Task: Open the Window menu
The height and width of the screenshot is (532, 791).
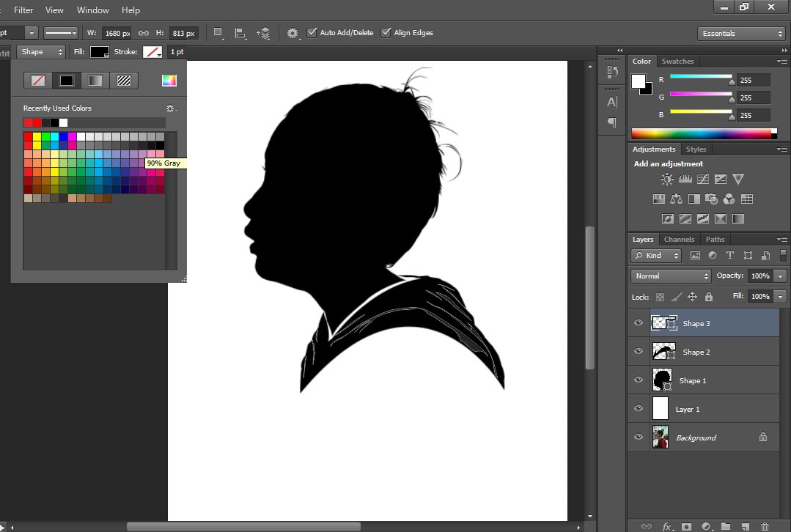Action: pos(92,10)
